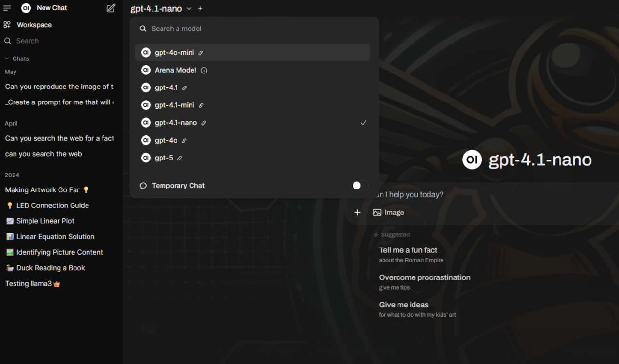
Task: Select the checked gpt-4.1-nano model entry
Action: point(176,123)
